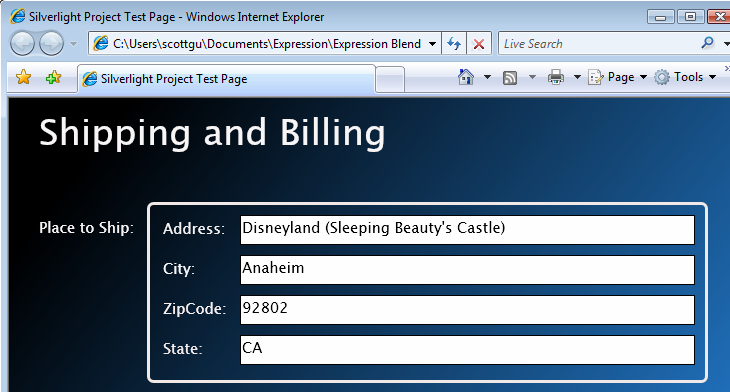Viewport: 730px width, 392px height.
Task: Minimize the Internet Explorer window
Action: [x=661, y=17]
